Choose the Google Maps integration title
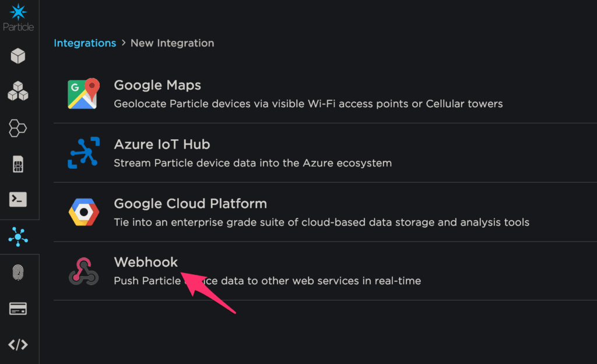Image resolution: width=597 pixels, height=364 pixels. 157,85
